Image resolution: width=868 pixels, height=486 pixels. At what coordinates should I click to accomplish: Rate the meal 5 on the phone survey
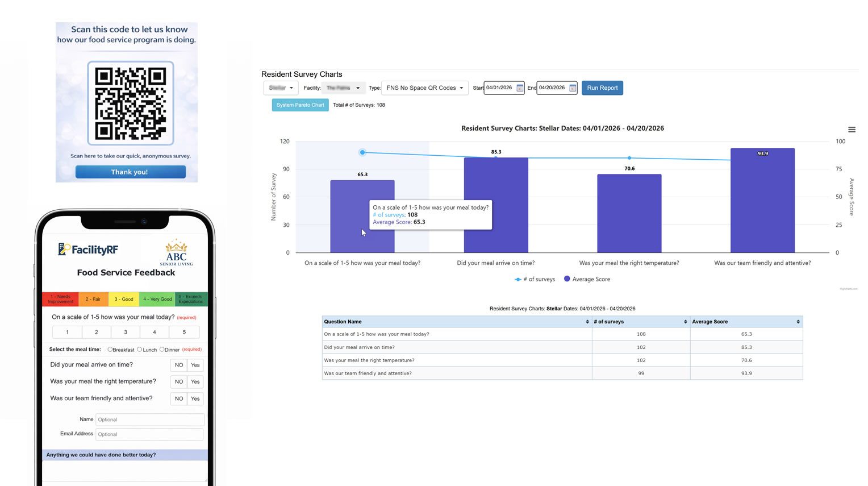click(x=184, y=332)
